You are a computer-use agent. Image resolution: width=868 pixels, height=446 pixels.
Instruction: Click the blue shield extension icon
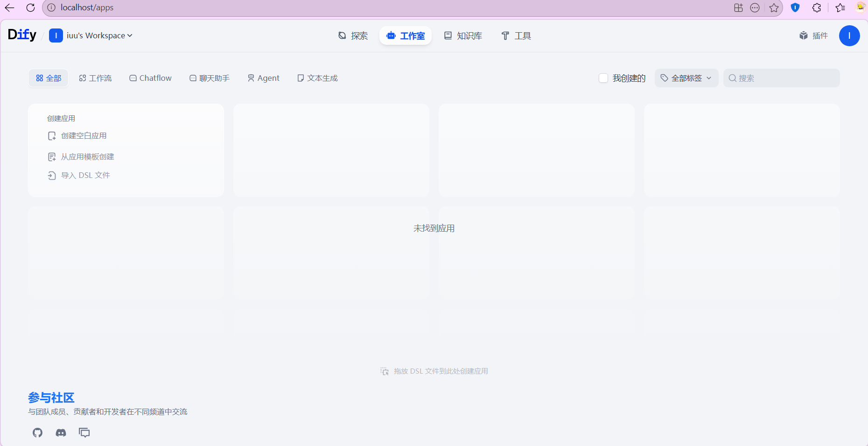795,7
